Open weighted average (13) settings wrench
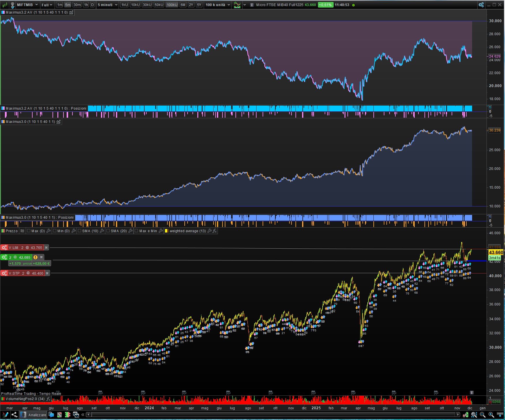 pos(210,231)
